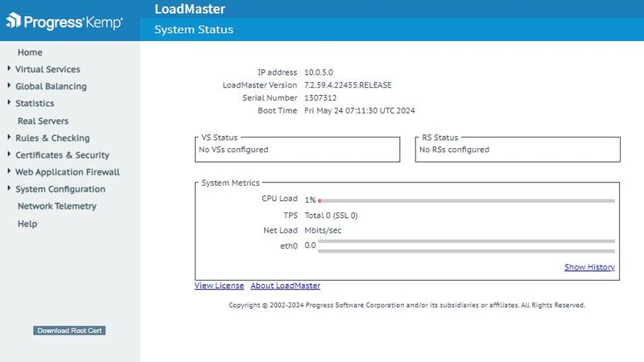Click 'No RSs configured' text

click(454, 150)
